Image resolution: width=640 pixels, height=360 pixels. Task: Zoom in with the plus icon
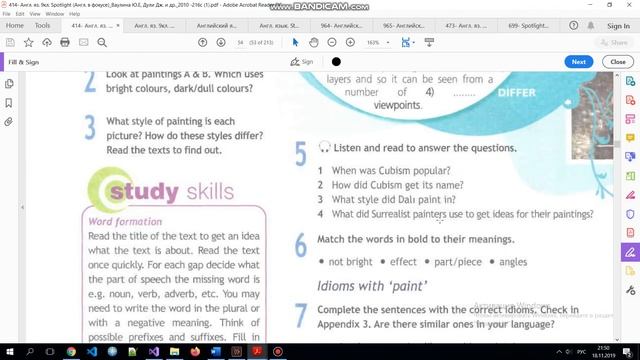(x=350, y=42)
